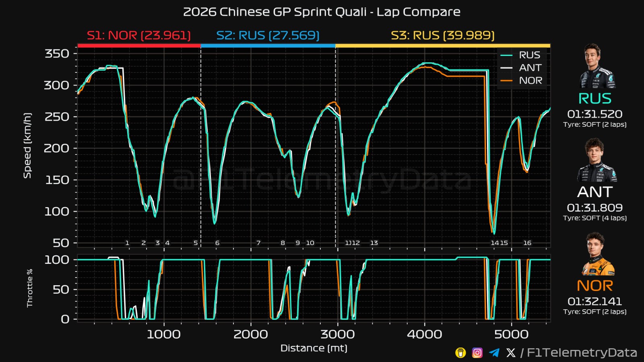This screenshot has width=644, height=362.
Task: Select the "S2: RUS (27.569)" sector label
Action: (x=268, y=35)
